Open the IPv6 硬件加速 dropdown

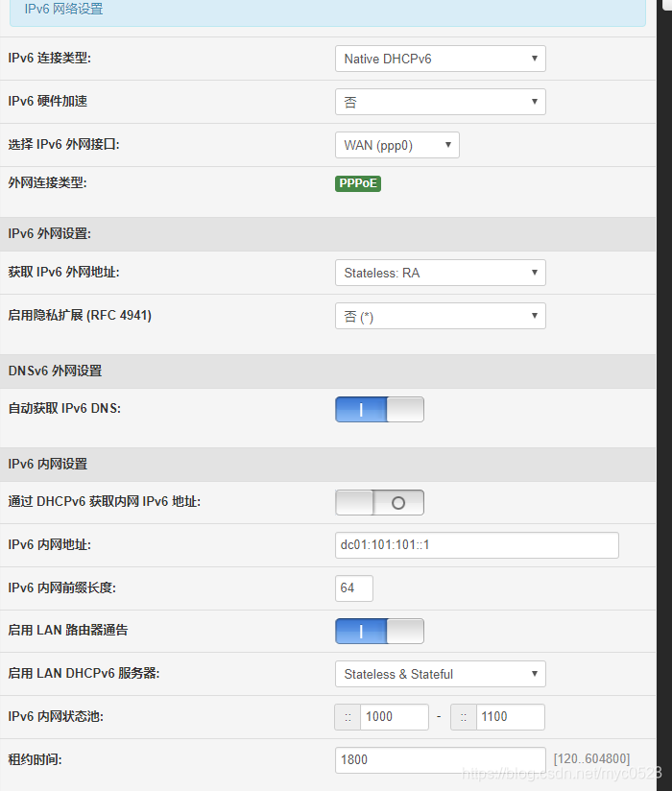[x=440, y=102]
